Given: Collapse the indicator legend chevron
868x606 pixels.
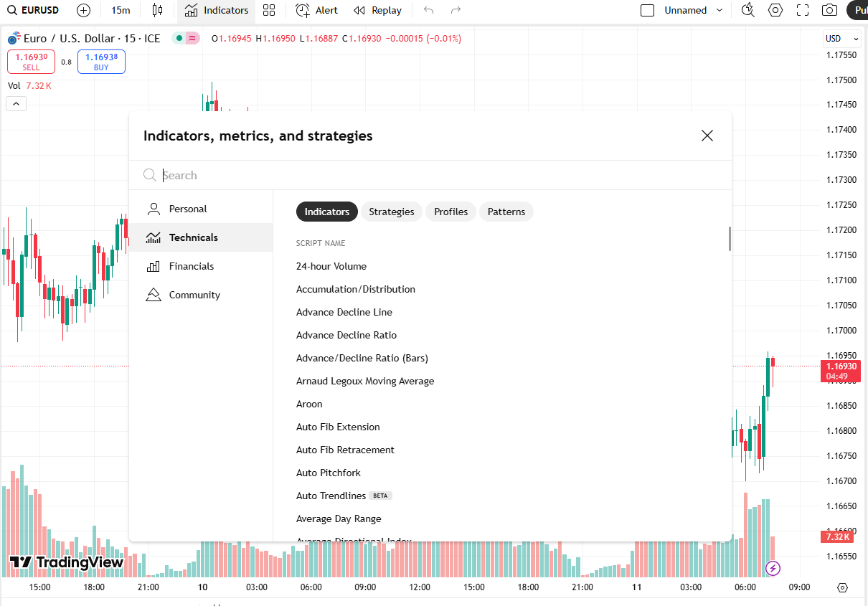Looking at the screenshot, I should 16,104.
